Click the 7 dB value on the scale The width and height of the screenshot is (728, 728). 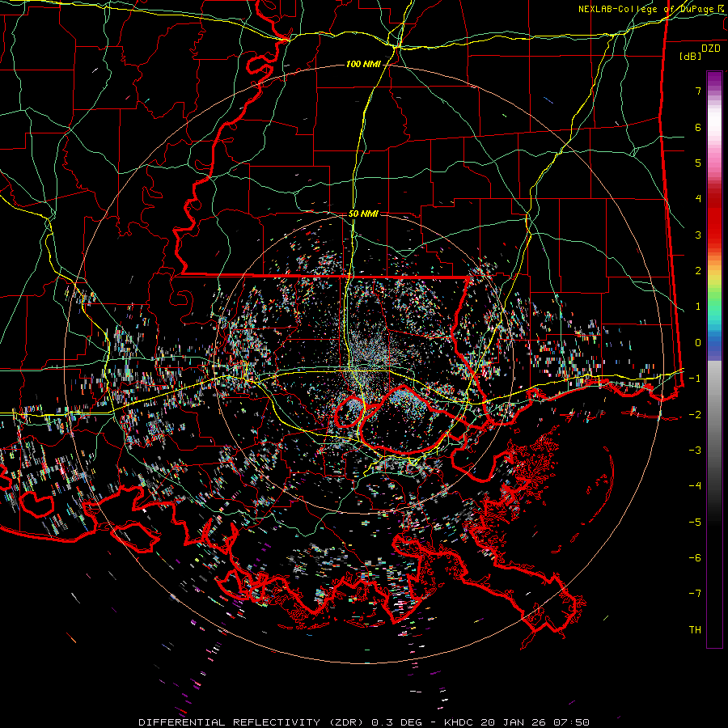[x=698, y=91]
